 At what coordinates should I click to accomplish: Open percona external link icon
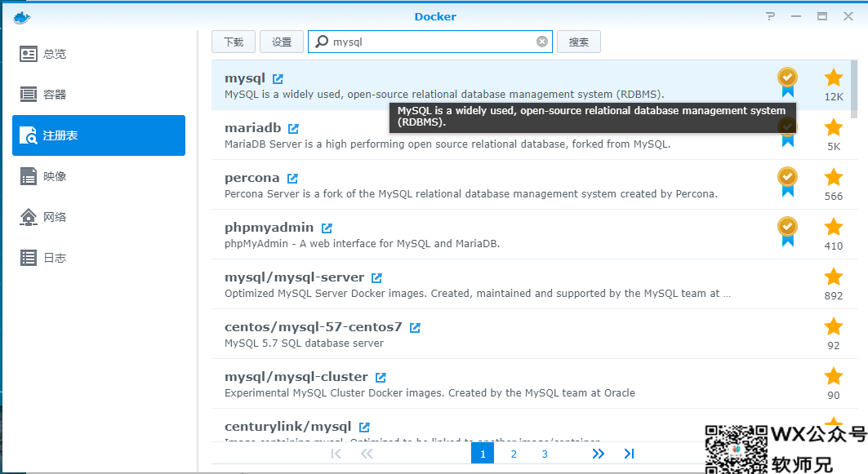click(x=292, y=179)
